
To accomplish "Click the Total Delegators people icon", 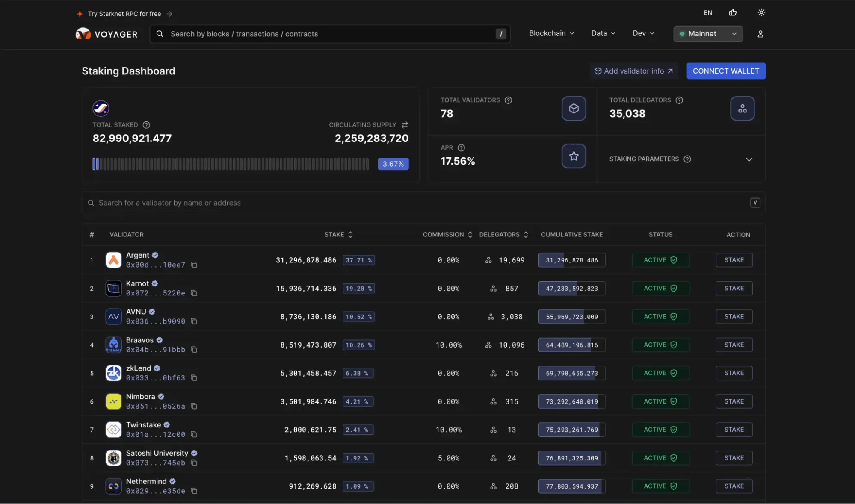I will [x=742, y=109].
